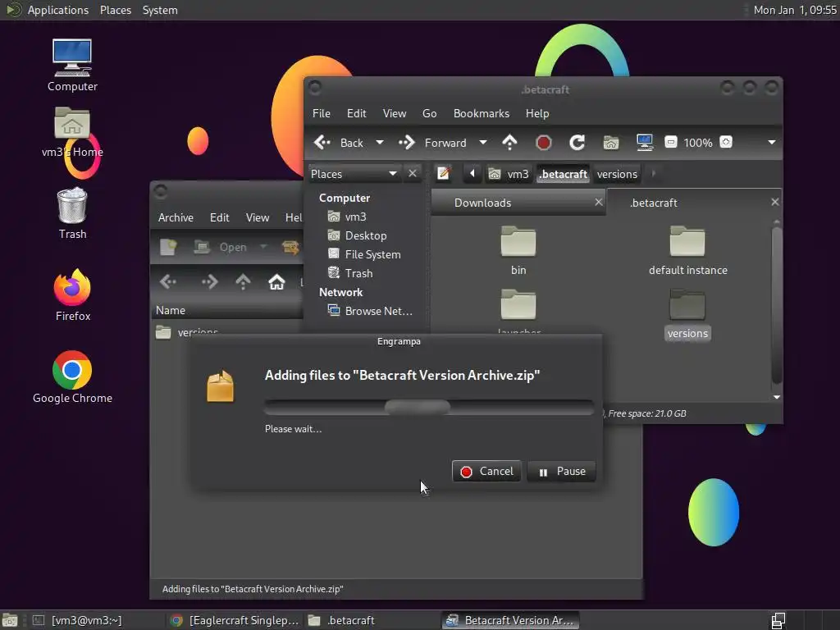Open the Archive menu in Engrampa
The height and width of the screenshot is (630, 840).
click(176, 217)
